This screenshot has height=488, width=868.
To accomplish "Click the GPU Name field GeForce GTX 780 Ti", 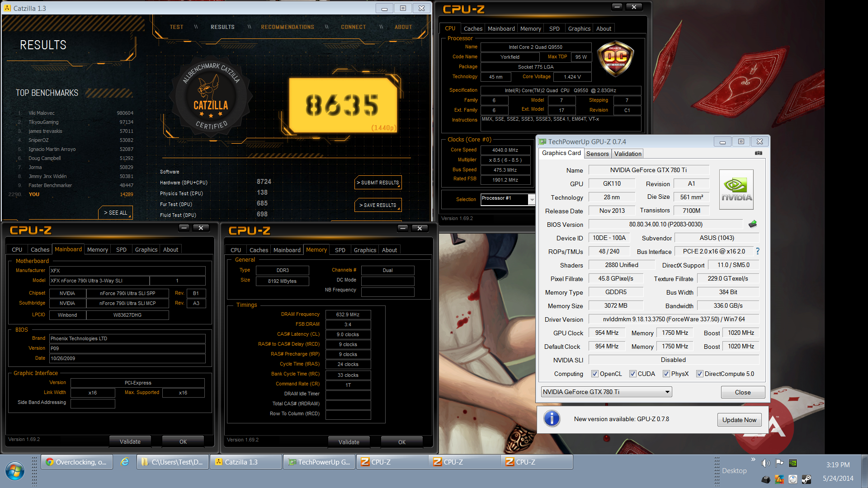I will 649,170.
